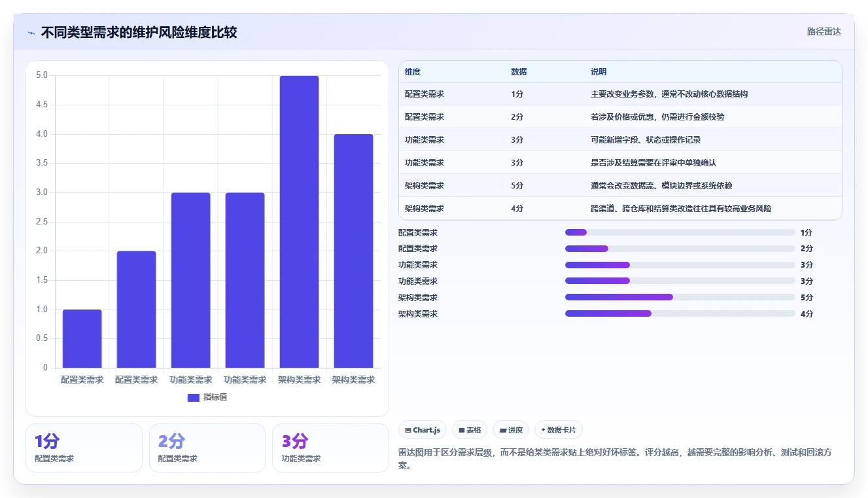Click the cell 通常会改变数据流、模块边界或系统依赖

click(x=661, y=186)
